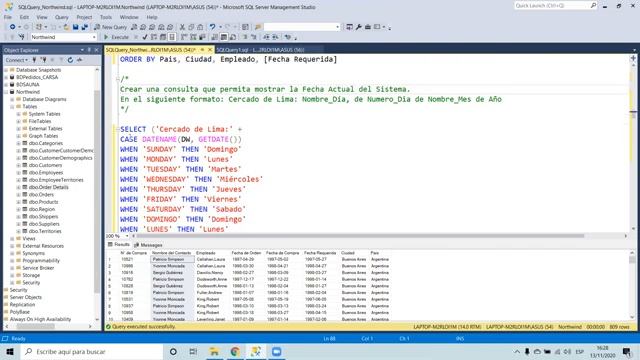Collapse the SELECT statement outline toggle
The height and width of the screenshot is (360, 640).
pyautogui.click(x=118, y=129)
